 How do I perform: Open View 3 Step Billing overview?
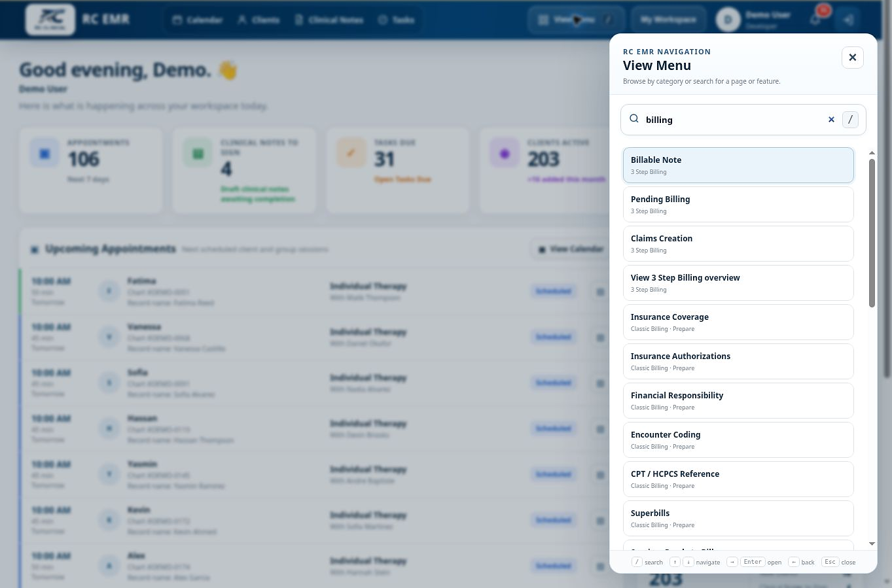coord(738,283)
